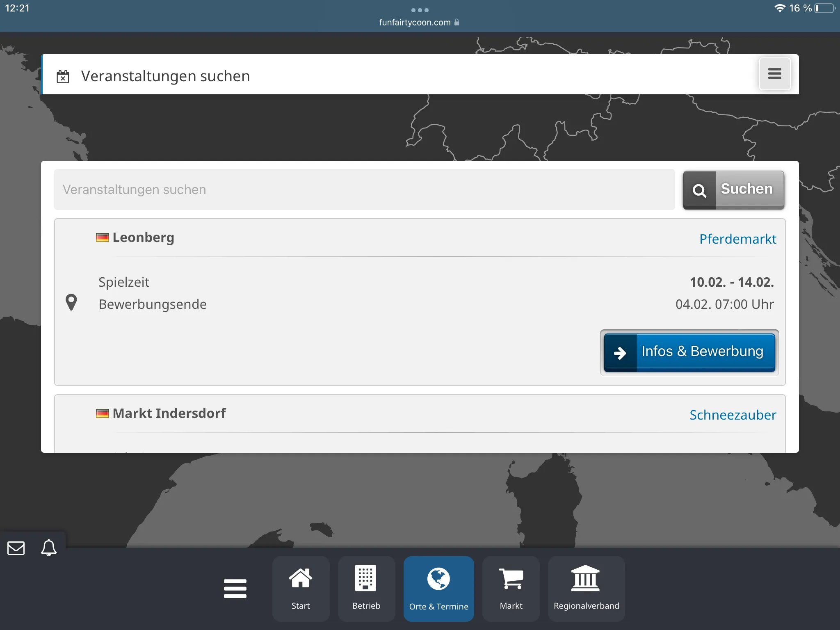Screen dimensions: 840x630
Task: Click the magnifying glass search icon
Action: click(x=699, y=190)
